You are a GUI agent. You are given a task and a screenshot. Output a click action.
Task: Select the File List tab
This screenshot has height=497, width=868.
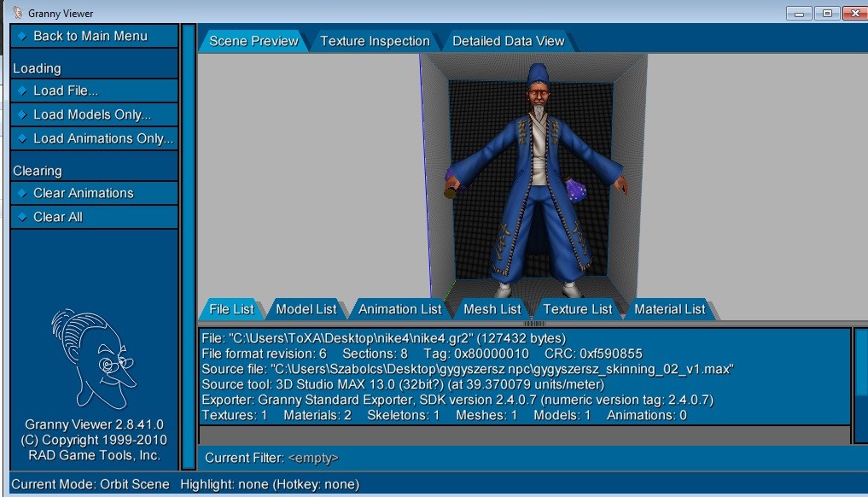coord(231,309)
